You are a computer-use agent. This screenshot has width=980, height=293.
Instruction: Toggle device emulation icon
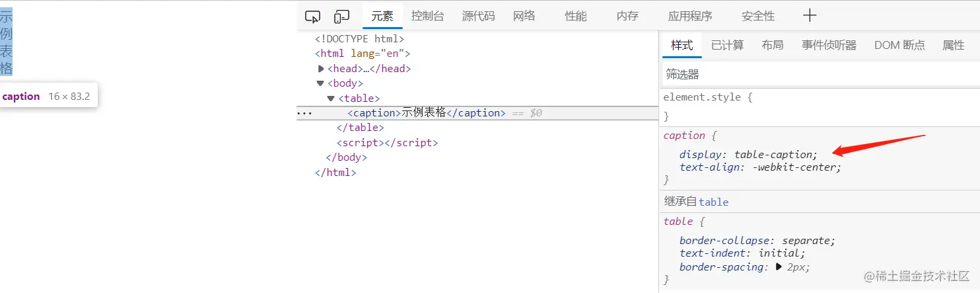pyautogui.click(x=341, y=17)
